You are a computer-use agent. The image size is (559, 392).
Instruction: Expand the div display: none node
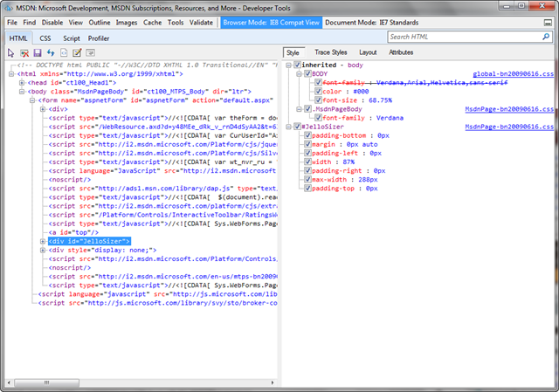point(43,251)
